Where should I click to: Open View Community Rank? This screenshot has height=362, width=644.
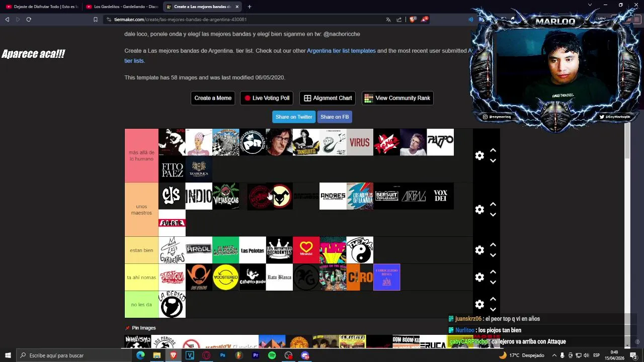397,98
